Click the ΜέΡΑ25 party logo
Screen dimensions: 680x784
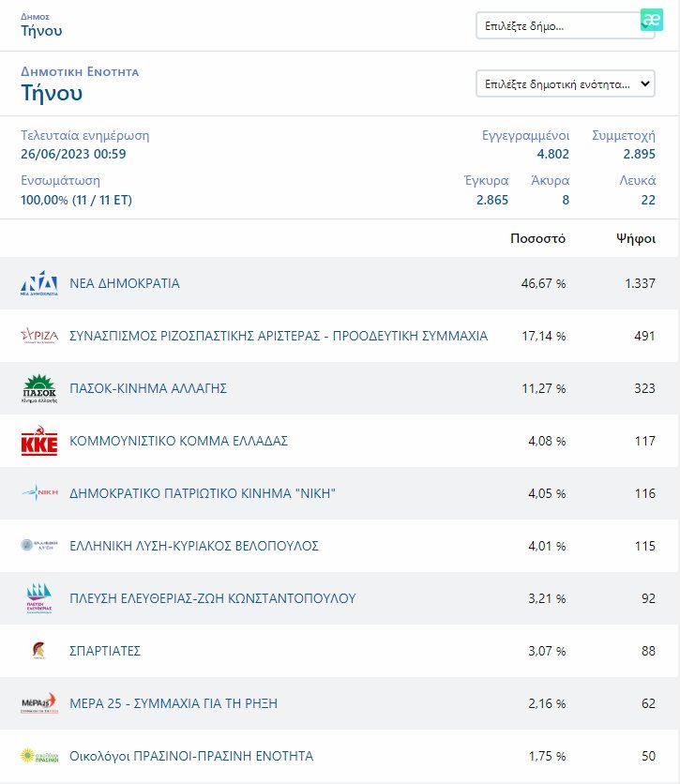39,703
